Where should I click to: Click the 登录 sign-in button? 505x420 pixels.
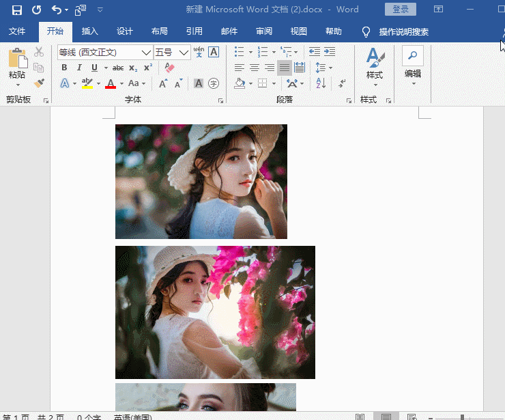[401, 10]
